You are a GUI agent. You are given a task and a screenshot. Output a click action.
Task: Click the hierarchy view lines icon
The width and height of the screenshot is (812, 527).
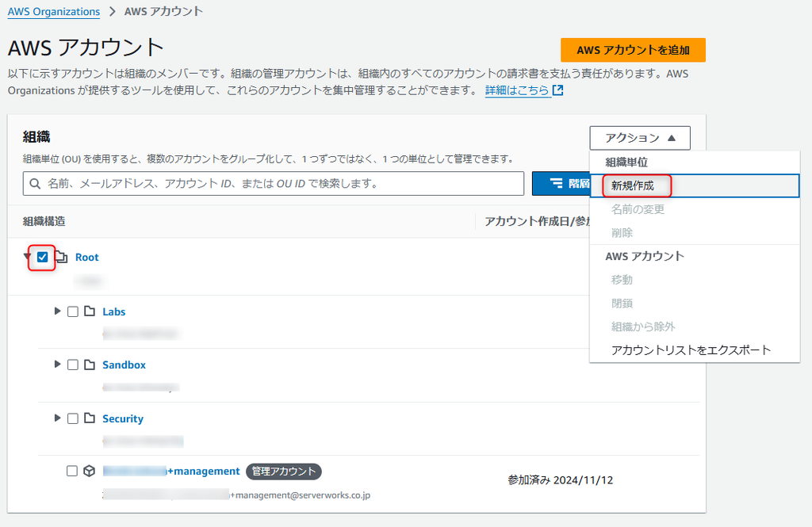point(556,183)
